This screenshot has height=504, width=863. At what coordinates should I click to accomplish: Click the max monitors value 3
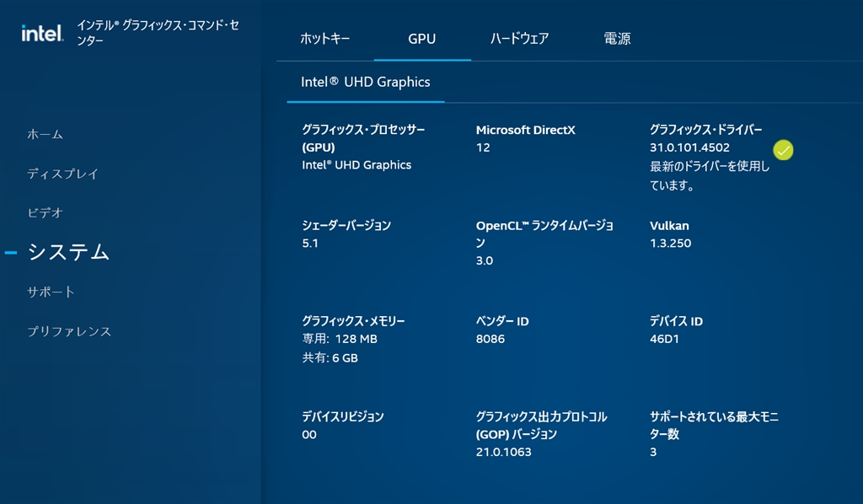(653, 453)
